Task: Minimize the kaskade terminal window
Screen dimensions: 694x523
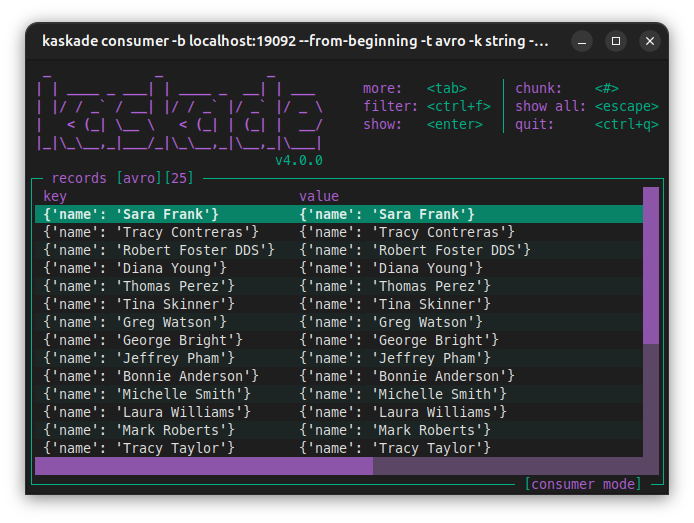Action: click(x=582, y=42)
